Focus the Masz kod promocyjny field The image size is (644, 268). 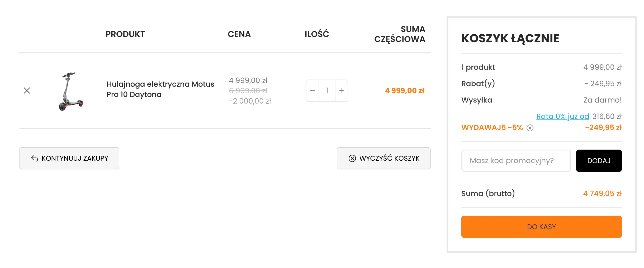[516, 161]
